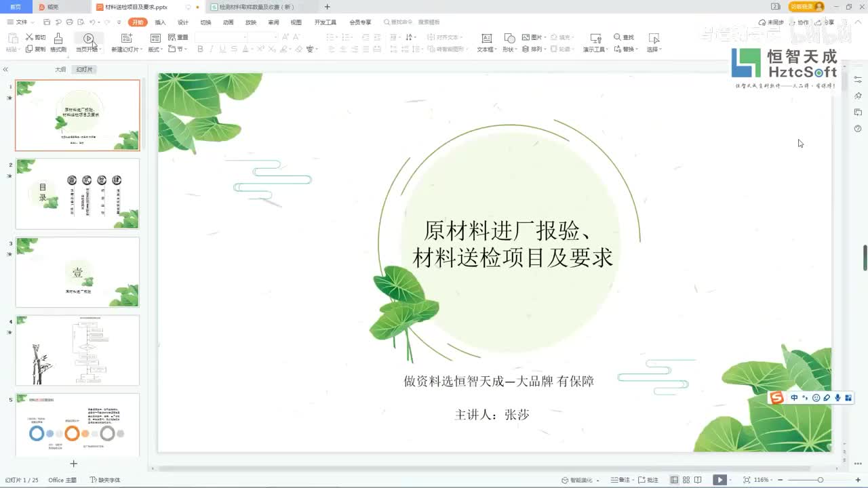Collapse the slide panel with double-chevron
868x488 pixels.
5,69
